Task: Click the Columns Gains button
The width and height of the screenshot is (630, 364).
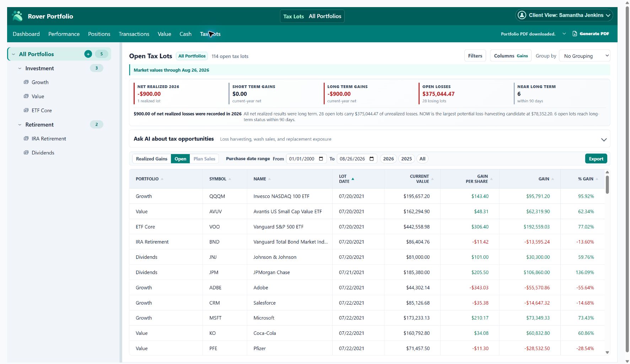Action: pos(511,56)
